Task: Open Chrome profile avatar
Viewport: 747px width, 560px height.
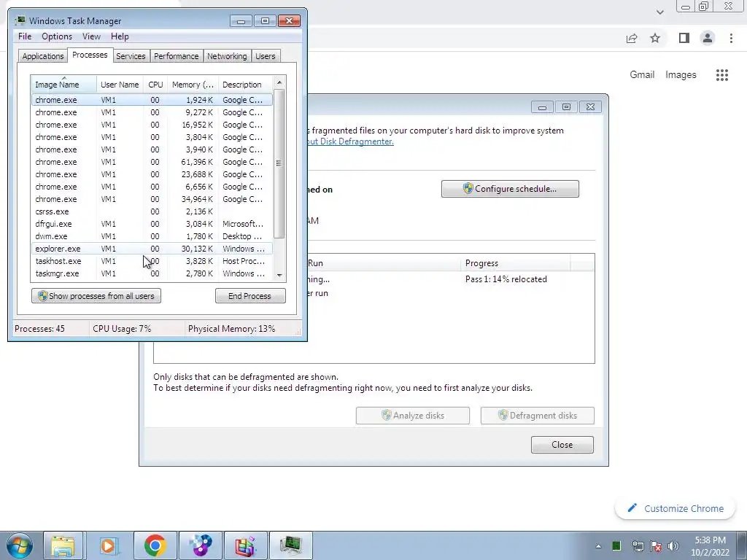Action: pos(708,38)
